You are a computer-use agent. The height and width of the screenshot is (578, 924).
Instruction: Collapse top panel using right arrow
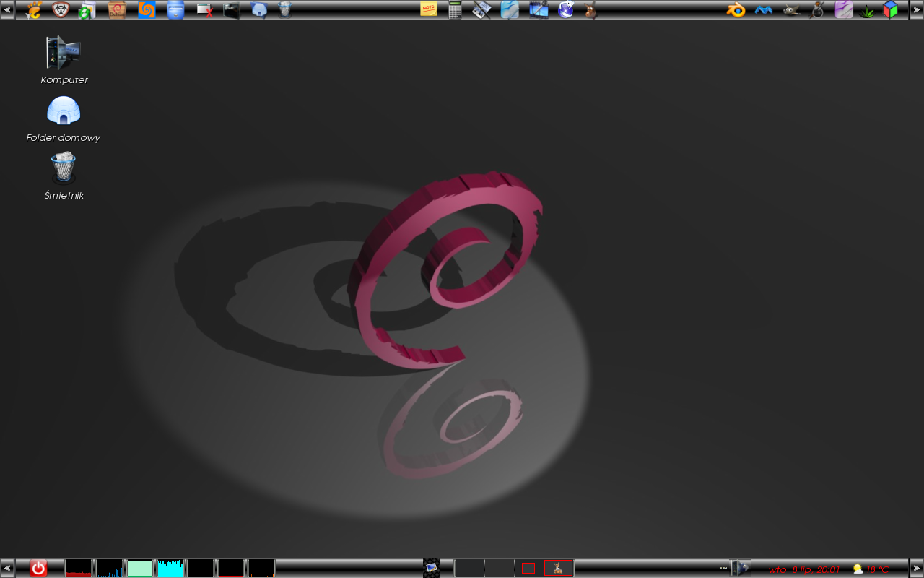click(x=917, y=9)
